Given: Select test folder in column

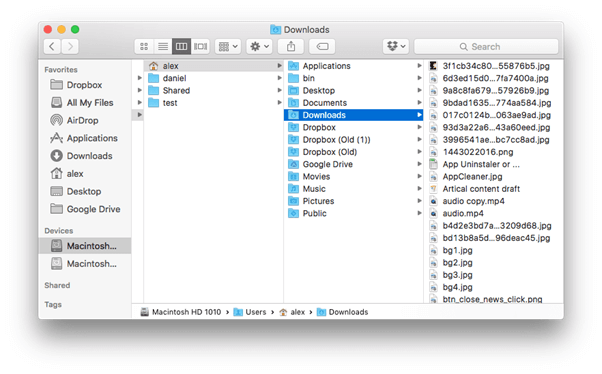Looking at the screenshot, I should 213,103.
